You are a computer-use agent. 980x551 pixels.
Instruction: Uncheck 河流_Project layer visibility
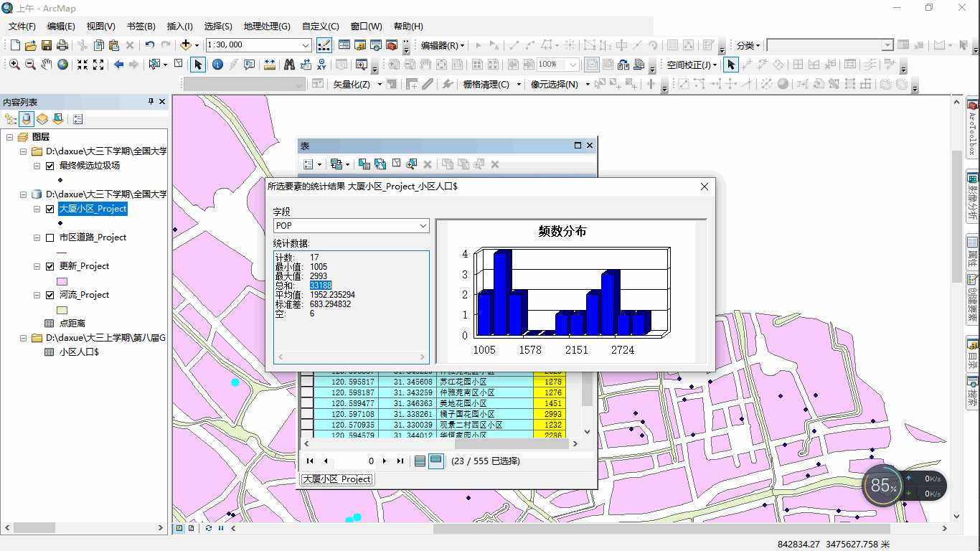pyautogui.click(x=50, y=295)
